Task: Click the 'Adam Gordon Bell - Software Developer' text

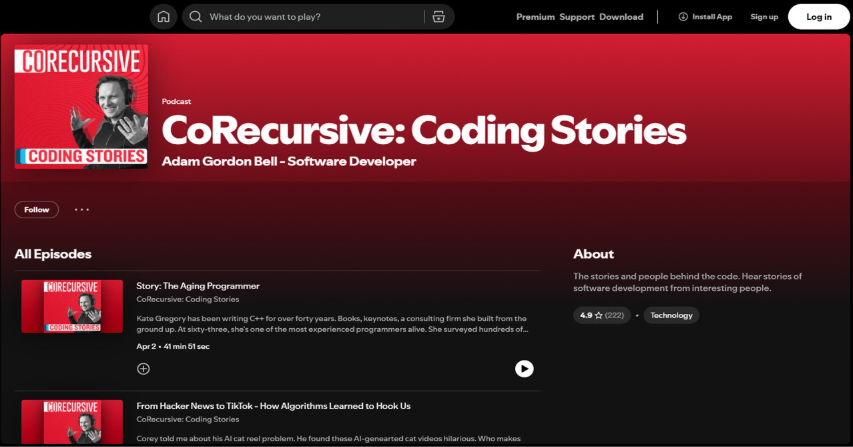Action: (x=289, y=162)
